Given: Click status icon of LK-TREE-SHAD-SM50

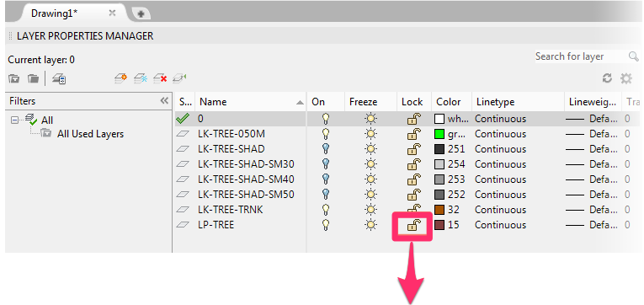Looking at the screenshot, I should 183,195.
